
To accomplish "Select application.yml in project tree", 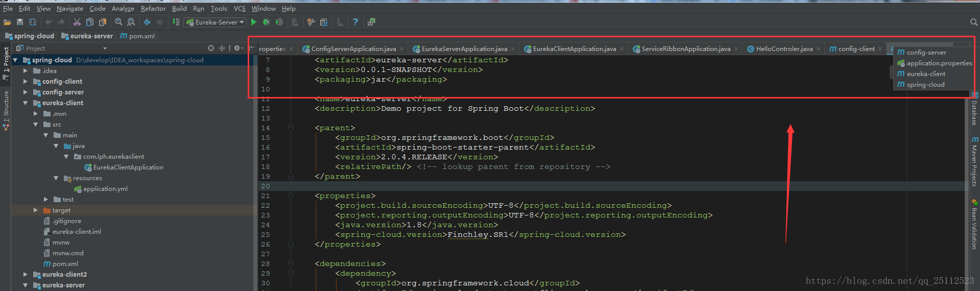I will 101,189.
